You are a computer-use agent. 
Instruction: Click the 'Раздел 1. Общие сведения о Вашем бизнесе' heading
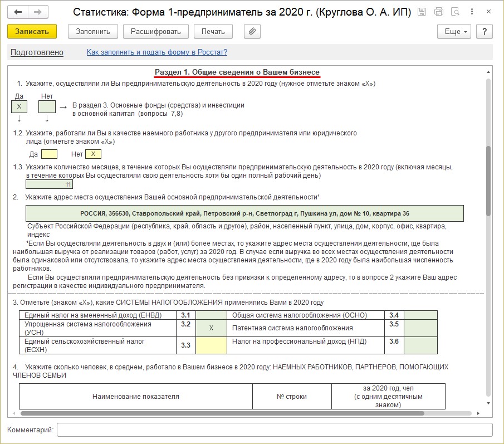[x=237, y=72]
